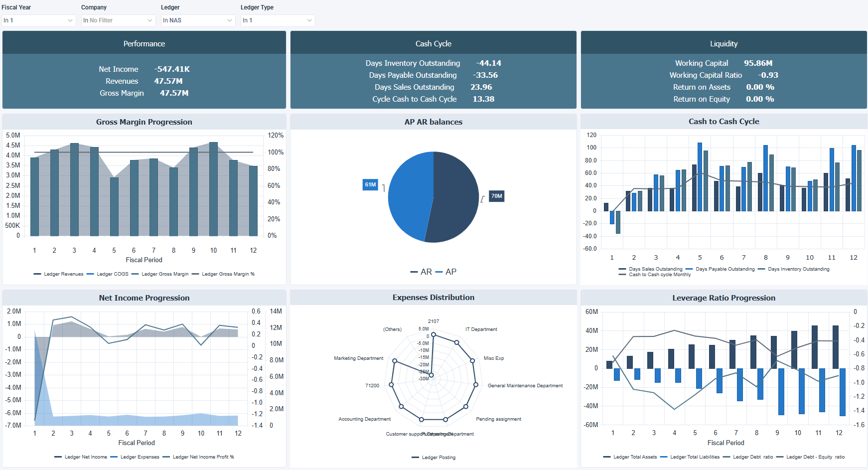Open the Company filter dropdown
Image resolution: width=868 pixels, height=470 pixels.
coord(118,20)
